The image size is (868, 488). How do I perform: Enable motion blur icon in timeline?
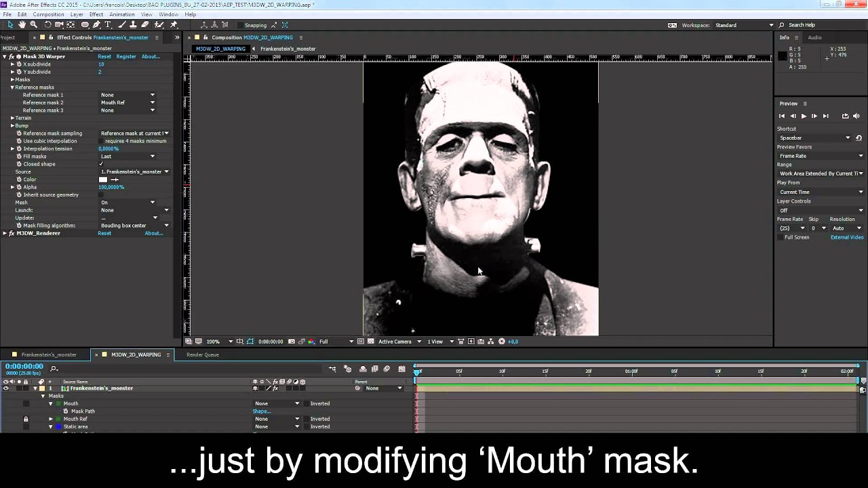coord(387,369)
